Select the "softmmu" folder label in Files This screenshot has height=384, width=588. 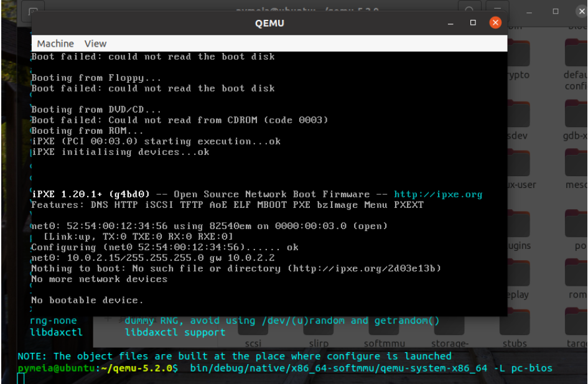pos(384,344)
